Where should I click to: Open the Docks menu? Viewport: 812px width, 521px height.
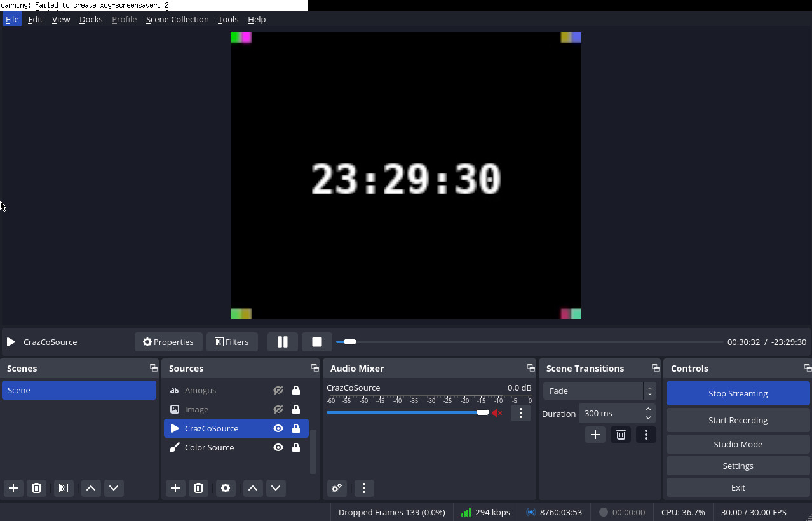91,19
